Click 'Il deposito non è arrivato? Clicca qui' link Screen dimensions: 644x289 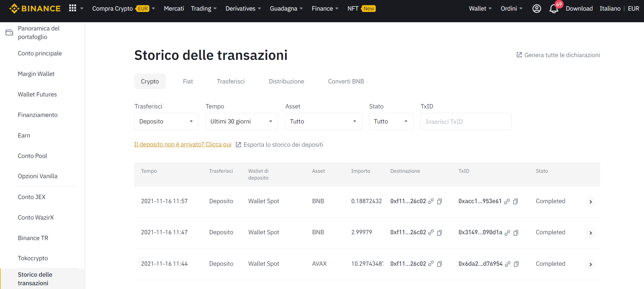coord(183,144)
